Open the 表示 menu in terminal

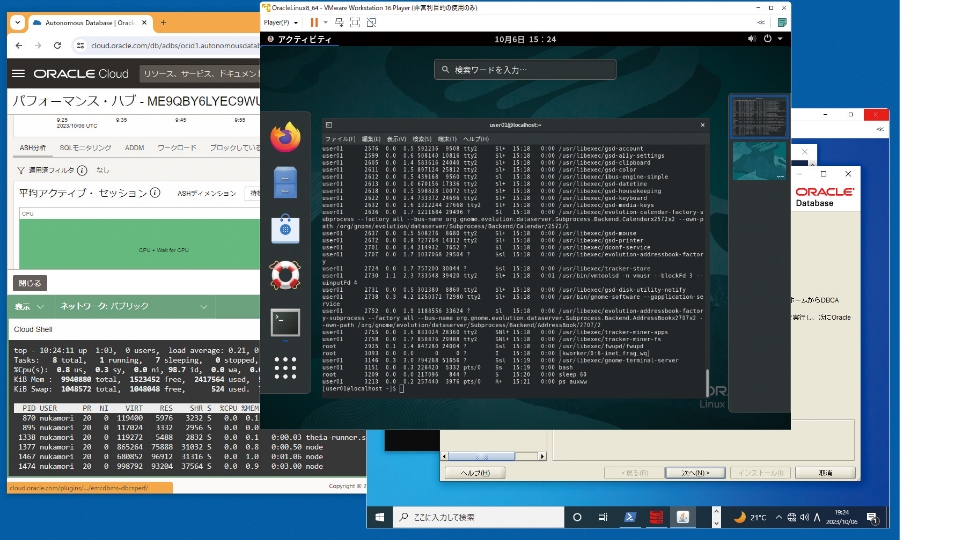(x=397, y=139)
